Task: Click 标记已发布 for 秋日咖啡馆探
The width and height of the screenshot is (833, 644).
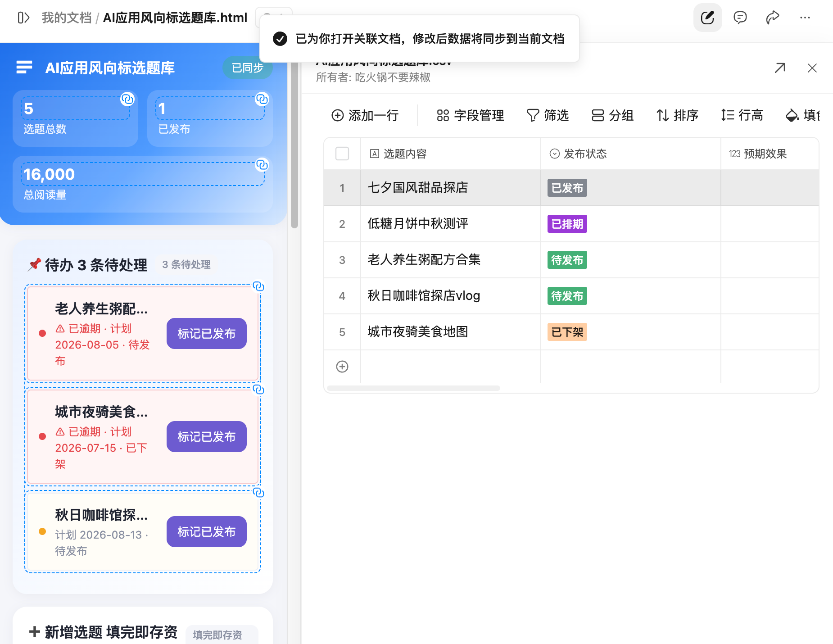Action: coord(207,532)
